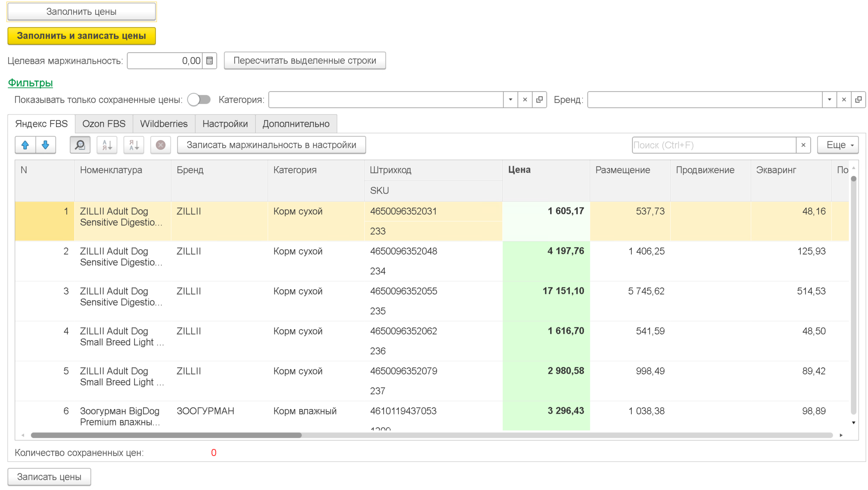868x490 pixels.
Task: Sort the list ascending with A-Я icon
Action: point(107,145)
